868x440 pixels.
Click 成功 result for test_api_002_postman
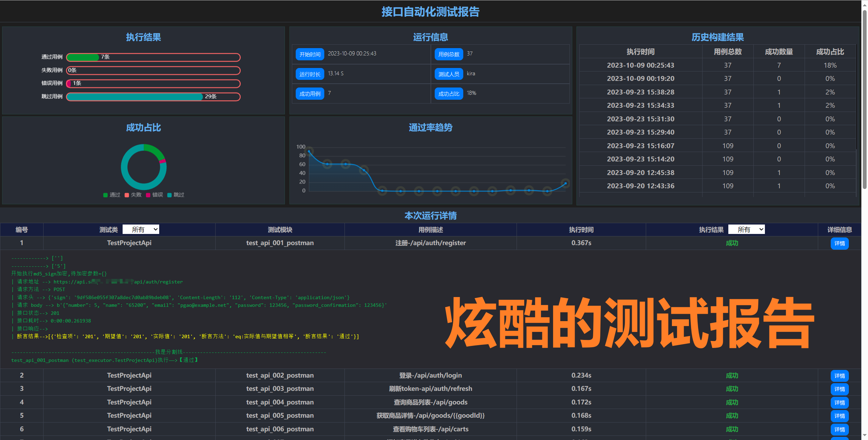(732, 375)
